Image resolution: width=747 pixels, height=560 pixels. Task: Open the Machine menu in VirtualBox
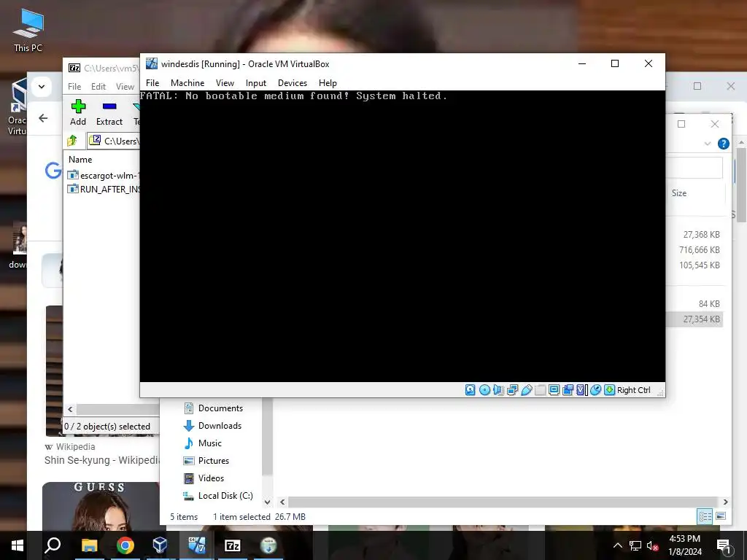pyautogui.click(x=187, y=83)
